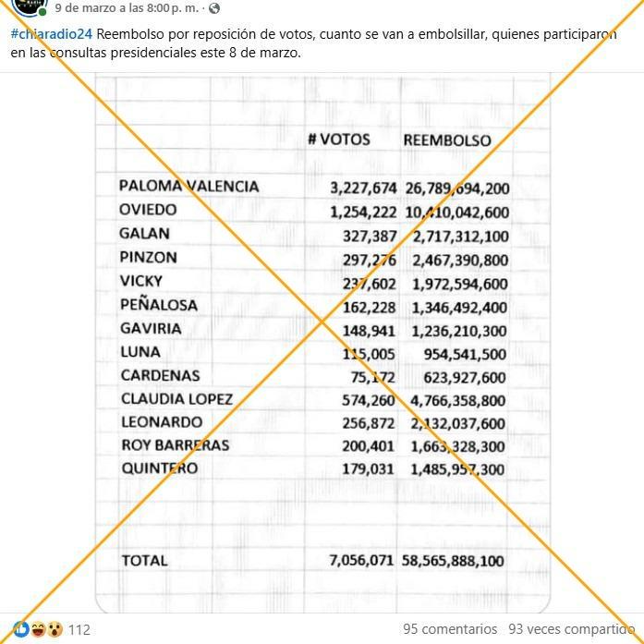Viewport: 644px width, 644px height.
Task: Open the #chiaradio24 hashtag link
Action: click(x=52, y=34)
